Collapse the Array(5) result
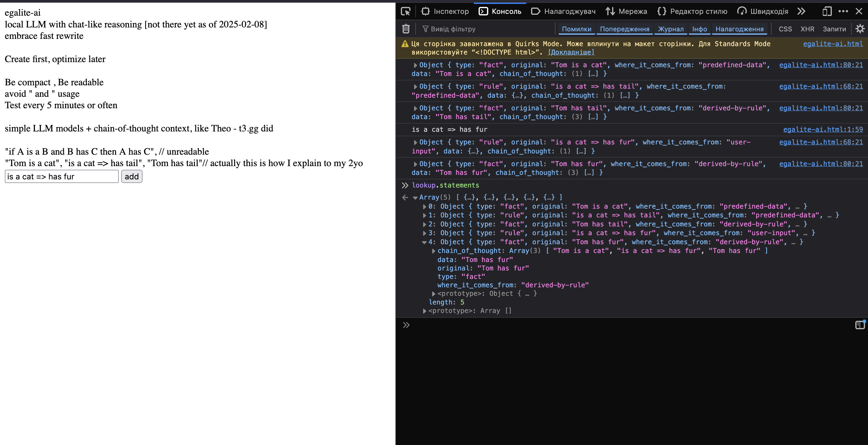 click(416, 198)
